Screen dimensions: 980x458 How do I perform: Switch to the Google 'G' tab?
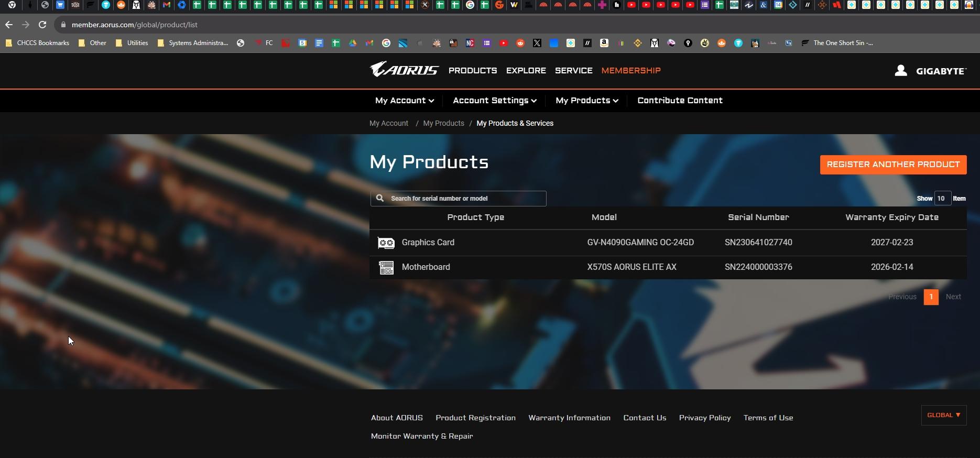[470, 5]
